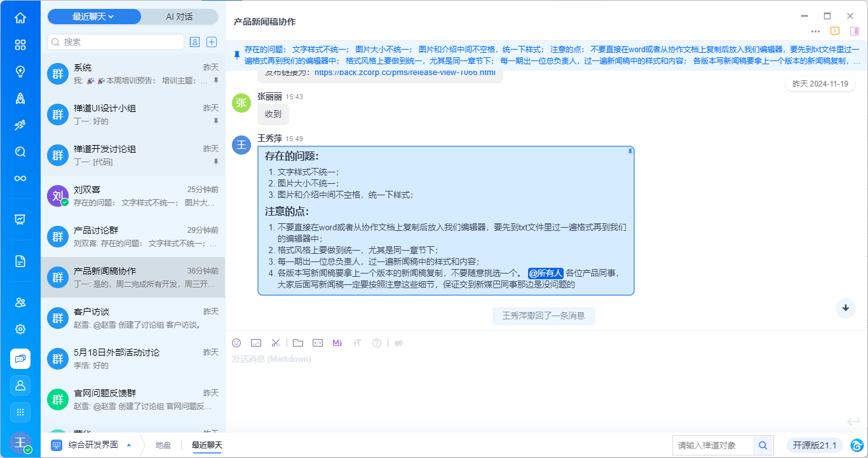
Task: Open the lightbulb icon in the sidebar
Action: [x=20, y=71]
